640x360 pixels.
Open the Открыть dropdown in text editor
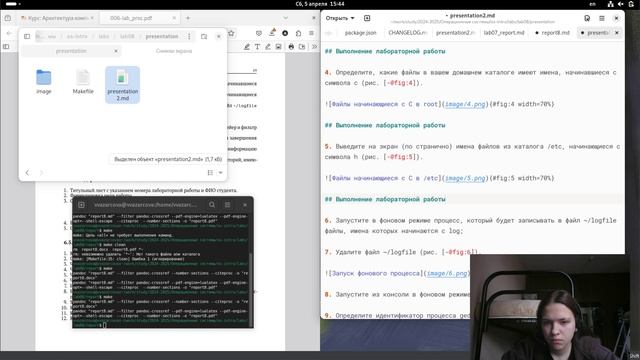click(340, 18)
